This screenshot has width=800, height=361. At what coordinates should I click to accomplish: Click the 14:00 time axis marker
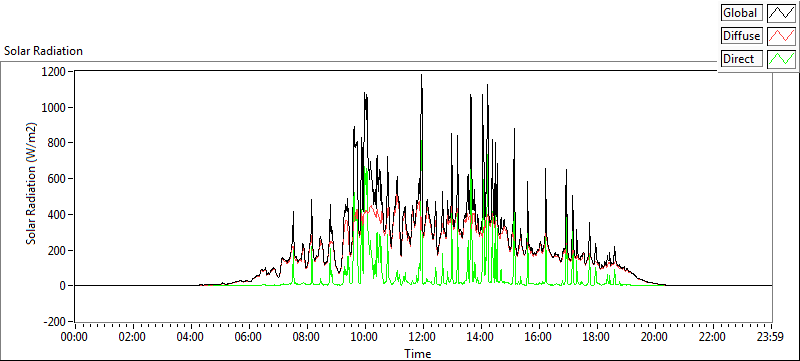(481, 337)
